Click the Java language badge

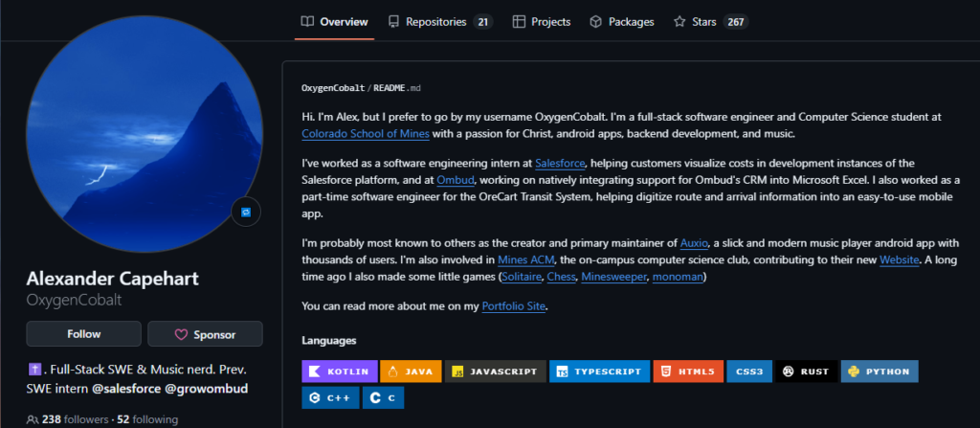(411, 372)
